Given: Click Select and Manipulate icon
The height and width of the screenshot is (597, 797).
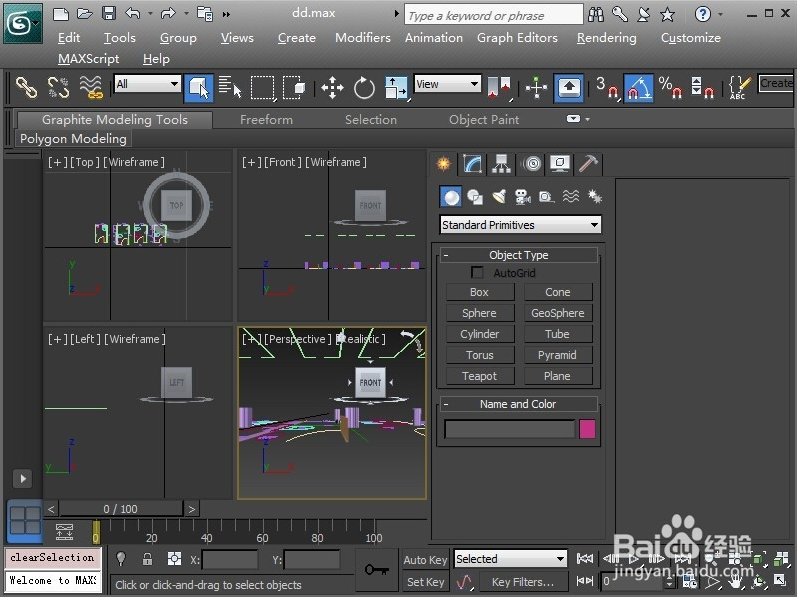Looking at the screenshot, I should click(x=536, y=87).
